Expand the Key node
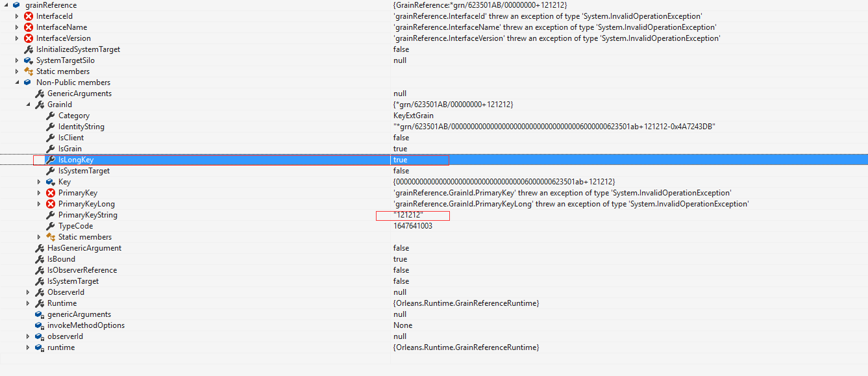Screen dimensions: 868x376 click(x=38, y=181)
